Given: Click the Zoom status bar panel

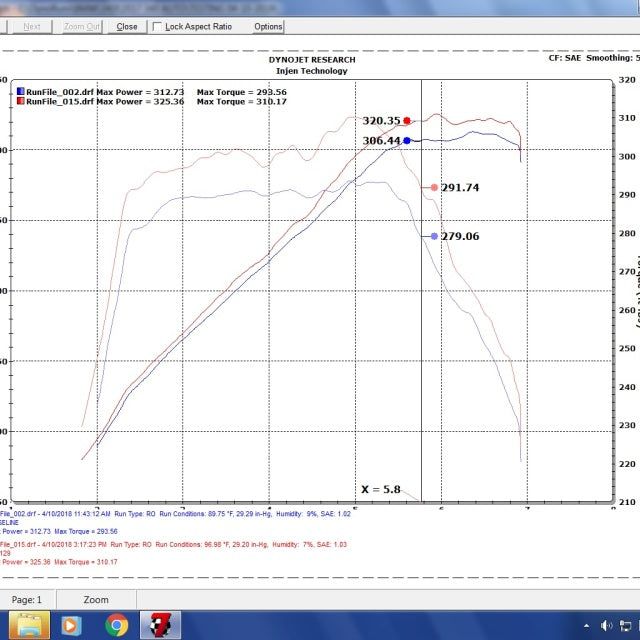Looking at the screenshot, I should click(x=96, y=600).
